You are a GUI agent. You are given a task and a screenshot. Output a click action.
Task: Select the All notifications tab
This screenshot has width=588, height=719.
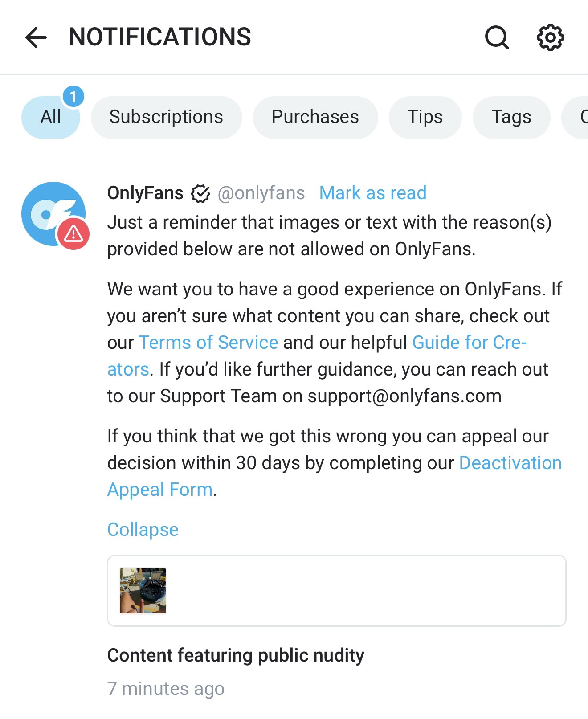coord(50,117)
